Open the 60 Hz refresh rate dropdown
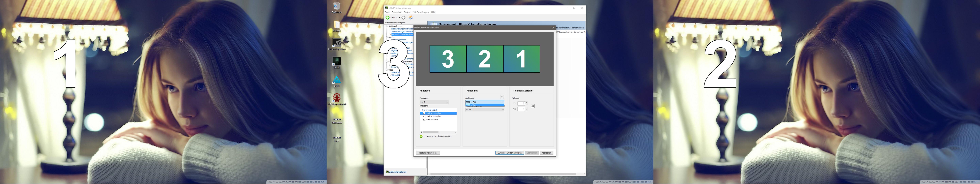The height and width of the screenshot is (184, 980). click(485, 110)
